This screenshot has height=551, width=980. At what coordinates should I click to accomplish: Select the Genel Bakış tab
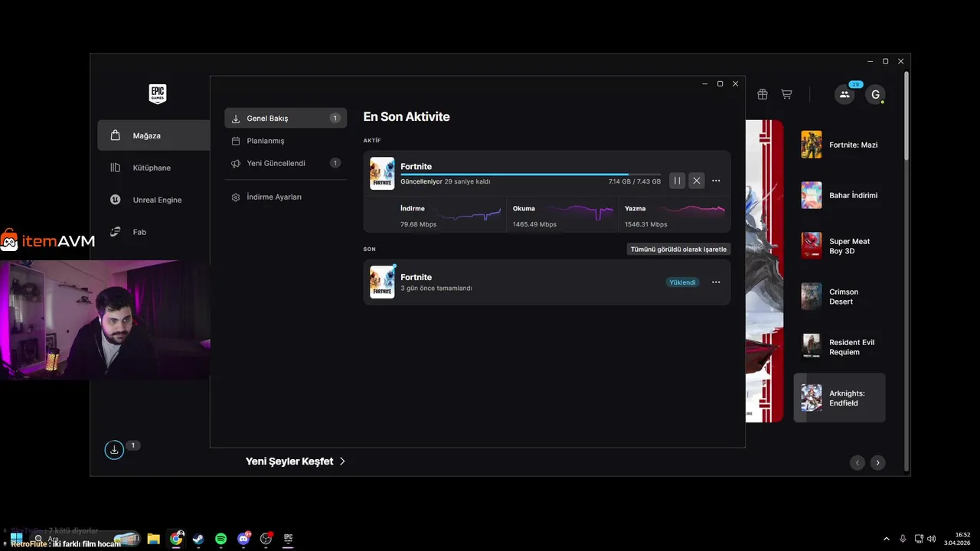click(x=286, y=119)
